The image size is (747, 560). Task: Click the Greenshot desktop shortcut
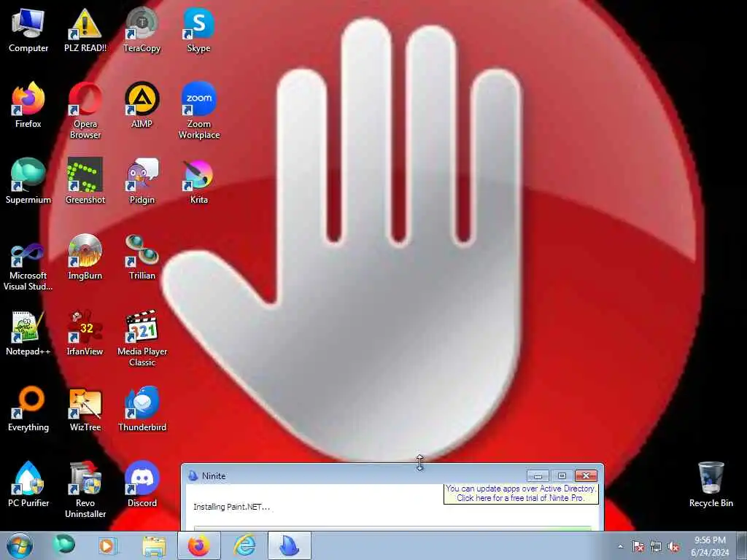click(x=85, y=182)
